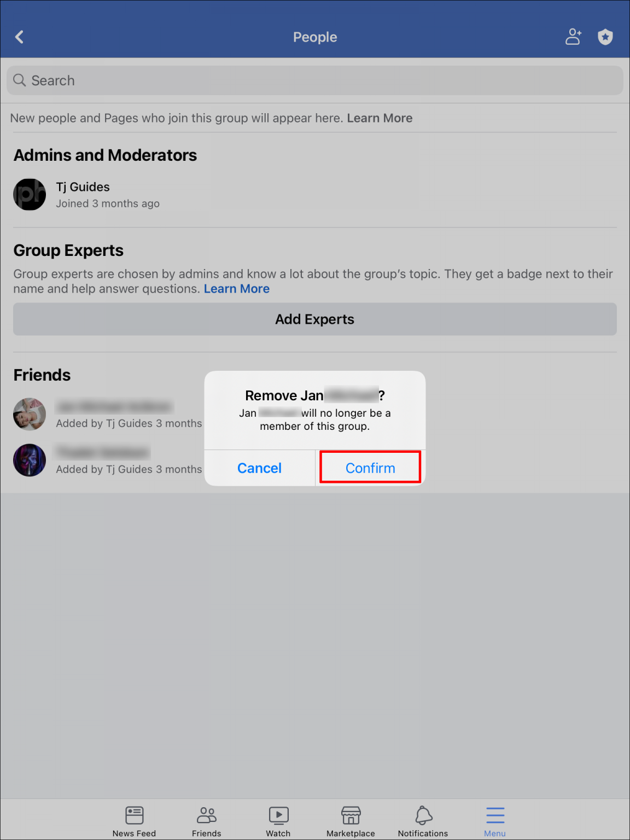Confirm removing Jan from the group
Screen dimensions: 630x840
pos(370,468)
